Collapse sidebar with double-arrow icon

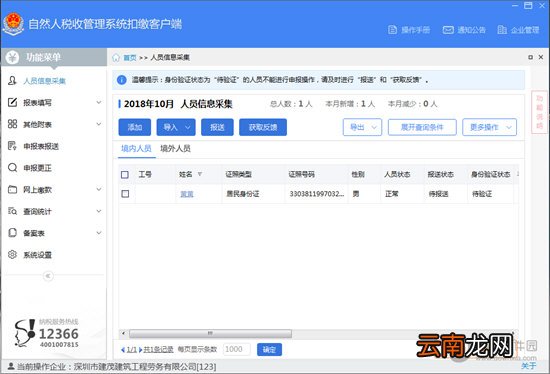(x=48, y=276)
